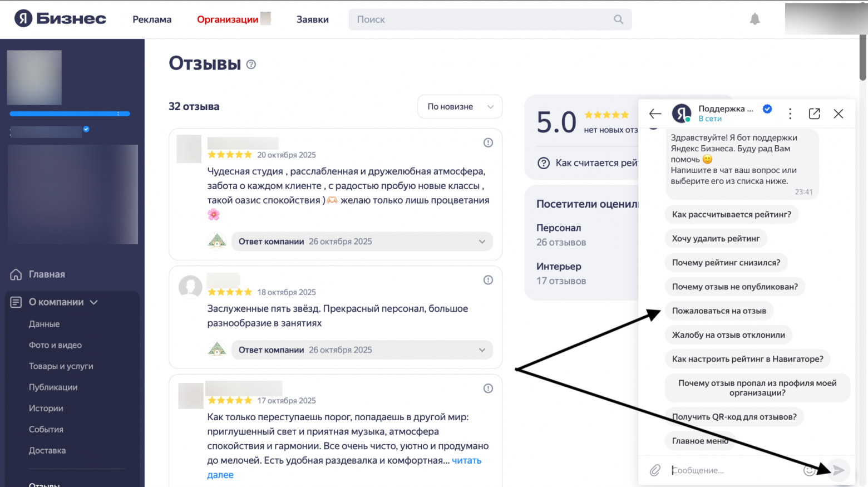Click the Персонал rating category

pos(559,228)
